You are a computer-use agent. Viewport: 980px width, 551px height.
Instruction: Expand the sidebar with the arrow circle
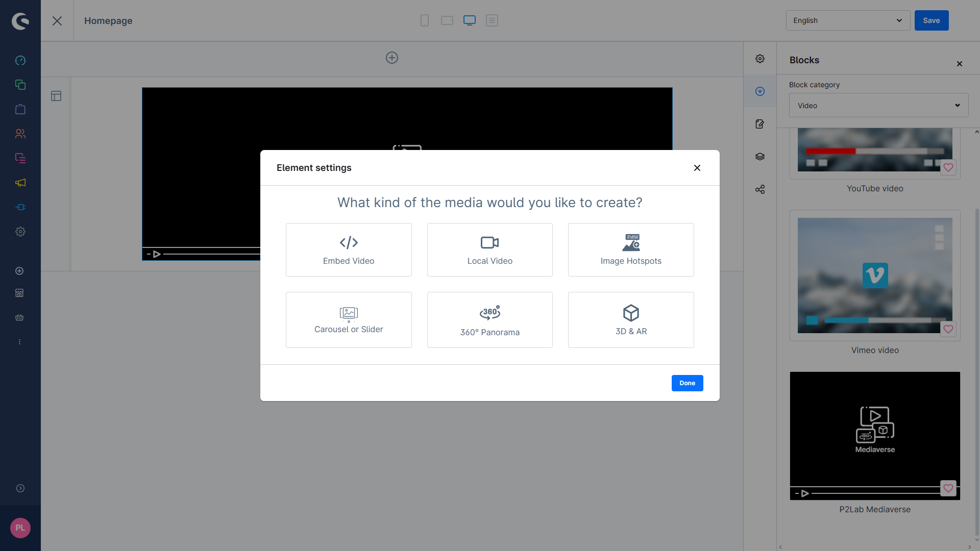click(x=20, y=488)
